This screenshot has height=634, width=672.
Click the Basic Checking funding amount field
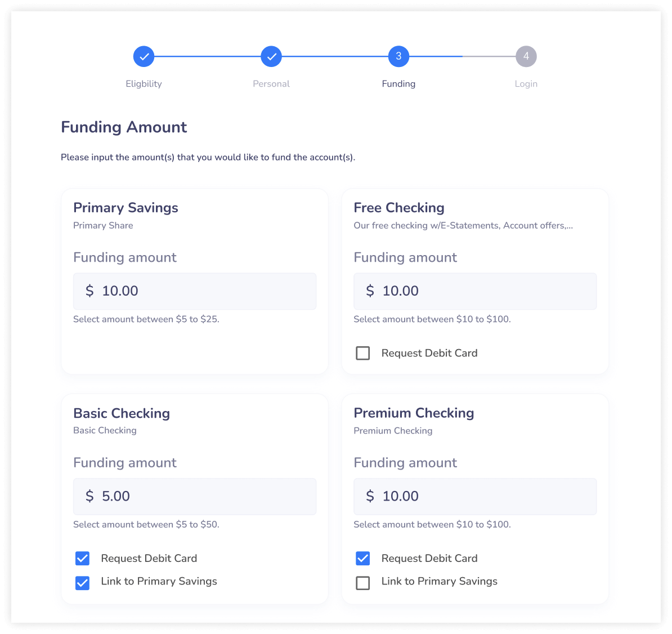(194, 496)
